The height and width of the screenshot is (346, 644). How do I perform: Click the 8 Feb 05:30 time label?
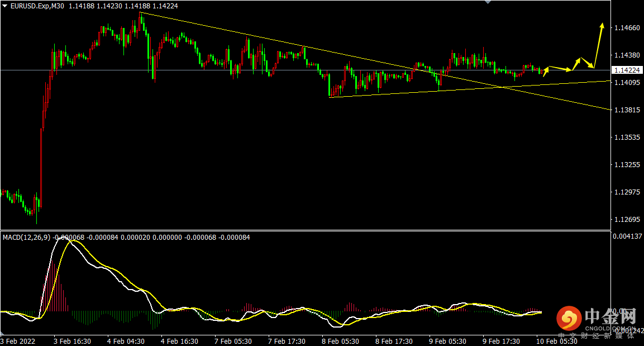tap(341, 342)
